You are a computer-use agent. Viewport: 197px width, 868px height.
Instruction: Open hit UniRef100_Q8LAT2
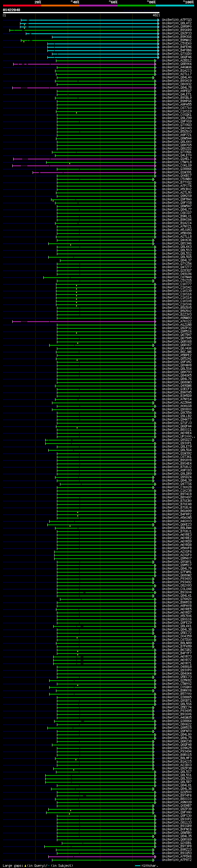(x=177, y=23)
